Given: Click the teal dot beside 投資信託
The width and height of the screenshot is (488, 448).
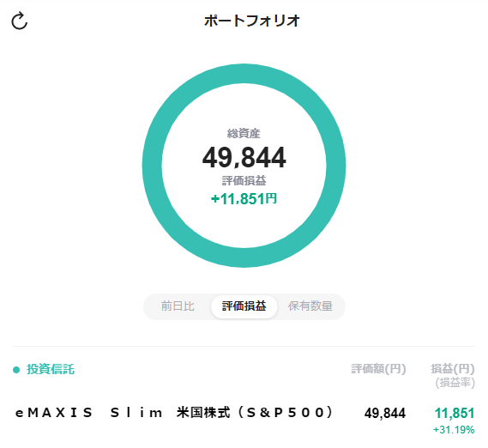Looking at the screenshot, I should pos(16,370).
